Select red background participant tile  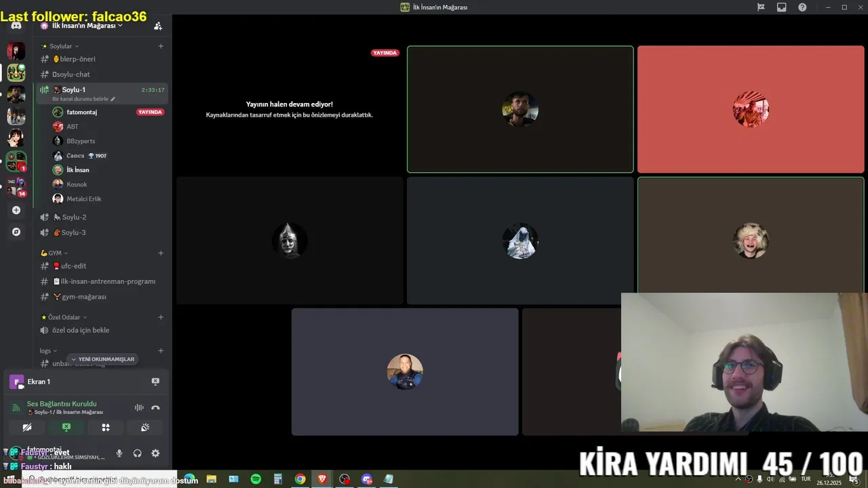click(x=751, y=109)
